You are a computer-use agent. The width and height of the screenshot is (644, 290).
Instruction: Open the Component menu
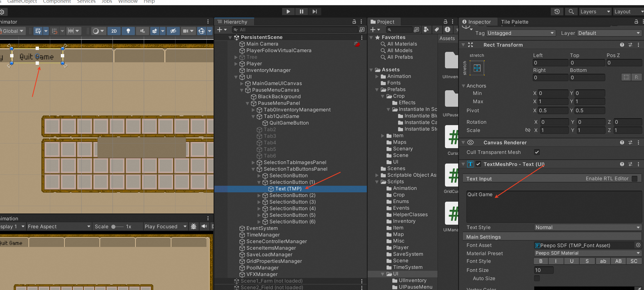[57, 2]
